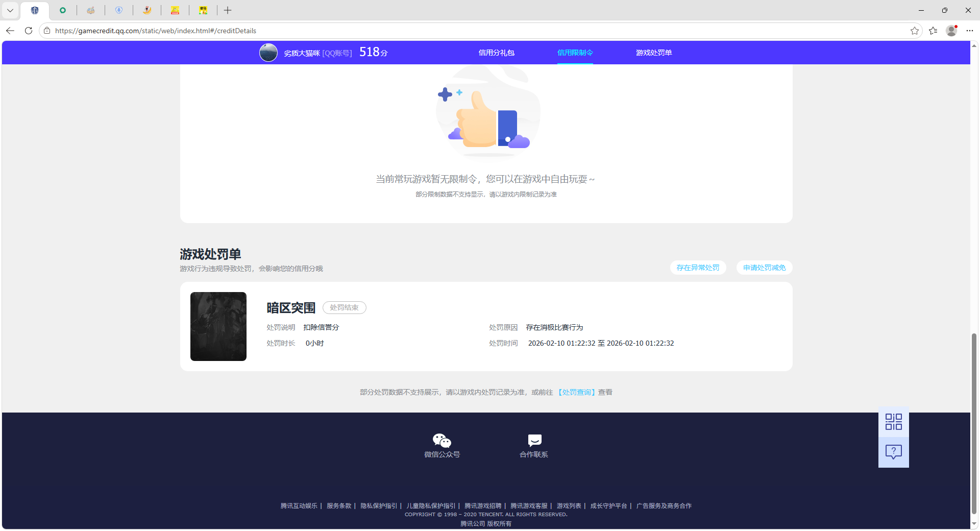Click the 合作联系 chat icon
This screenshot has width=980, height=531.
point(534,440)
